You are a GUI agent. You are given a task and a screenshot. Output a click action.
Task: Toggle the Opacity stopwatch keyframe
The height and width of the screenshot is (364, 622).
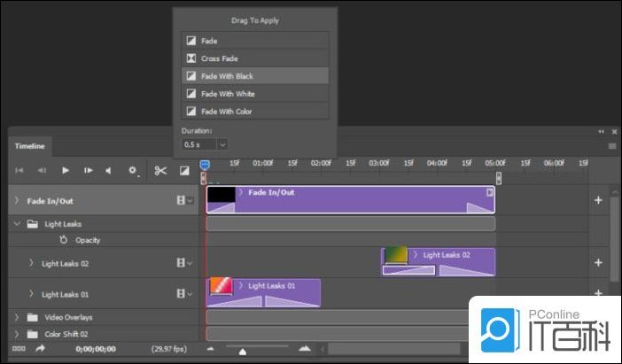(x=63, y=240)
